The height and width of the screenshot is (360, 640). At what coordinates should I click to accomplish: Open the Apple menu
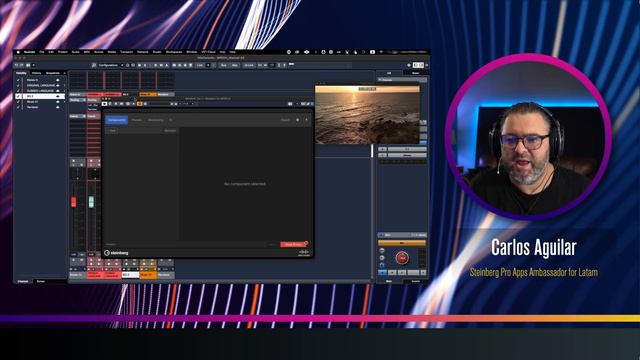18,52
